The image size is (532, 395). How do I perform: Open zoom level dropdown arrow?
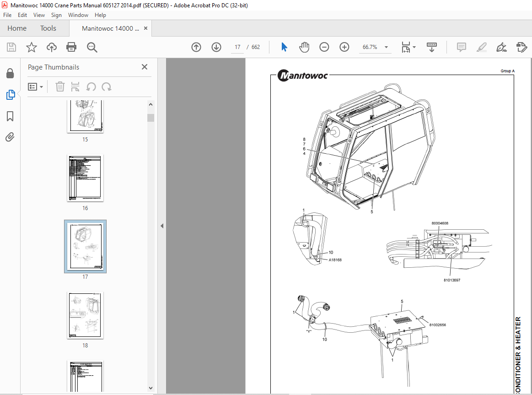386,47
